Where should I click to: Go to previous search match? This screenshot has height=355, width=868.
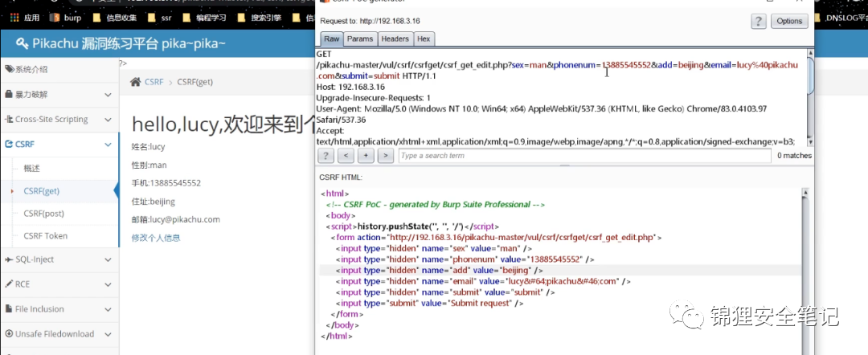pos(346,156)
